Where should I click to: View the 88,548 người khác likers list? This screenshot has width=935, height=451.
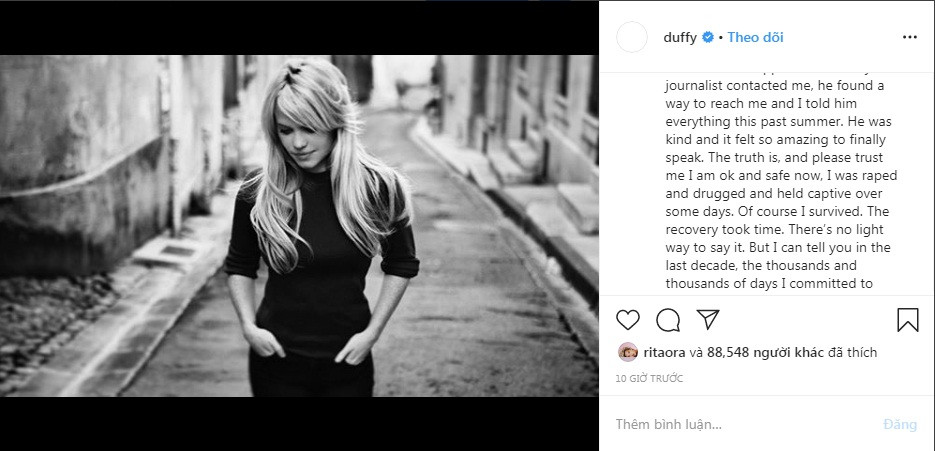coord(765,353)
